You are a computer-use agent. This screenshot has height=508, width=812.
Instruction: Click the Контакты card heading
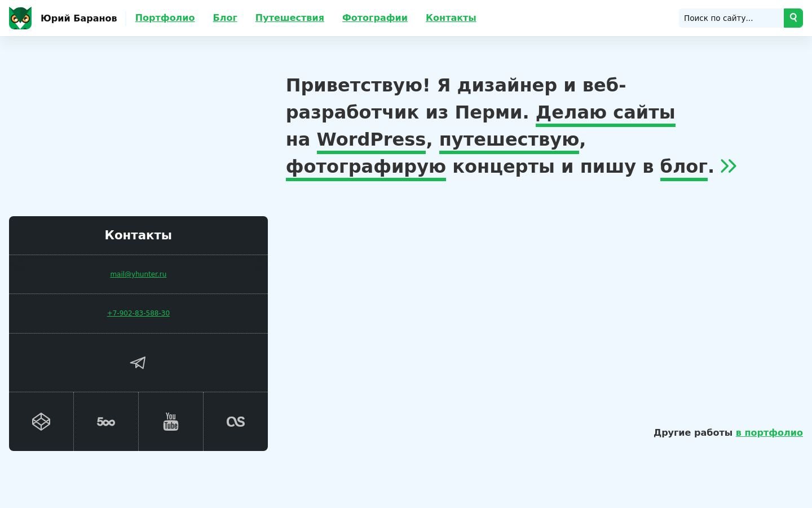coord(138,235)
